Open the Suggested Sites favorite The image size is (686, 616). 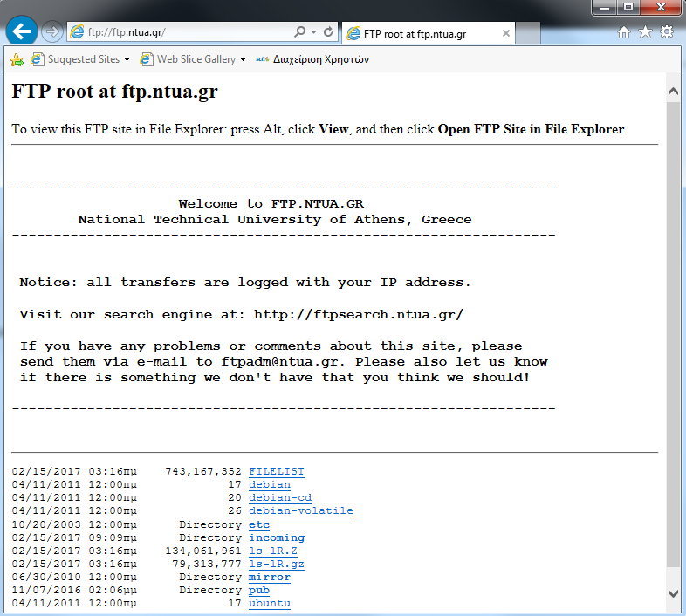click(75, 59)
